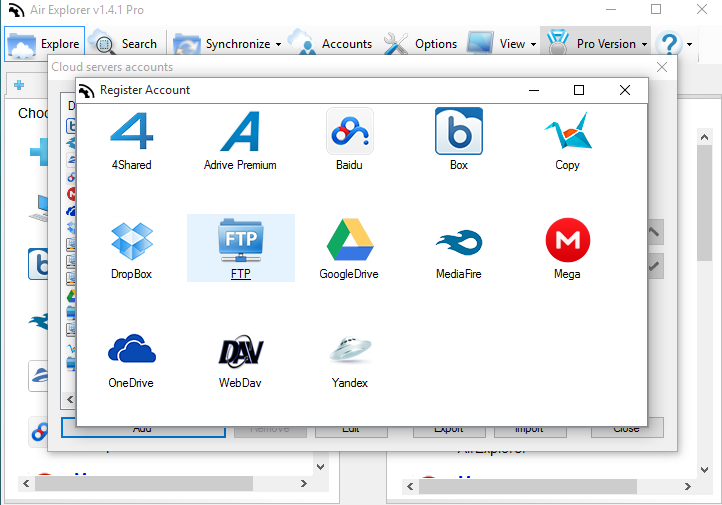Screen dimensions: 722x505
Task: Open Search in main toolbar
Action: [123, 44]
